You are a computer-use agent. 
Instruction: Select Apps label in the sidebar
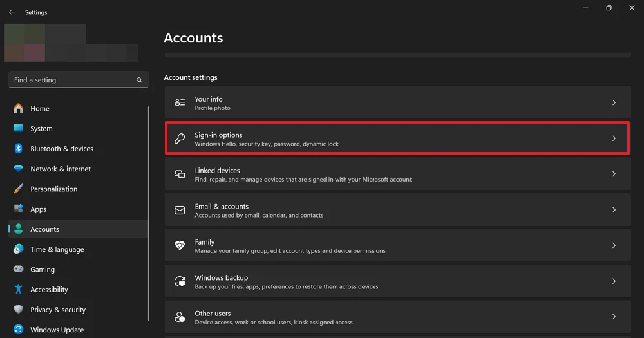(x=38, y=209)
